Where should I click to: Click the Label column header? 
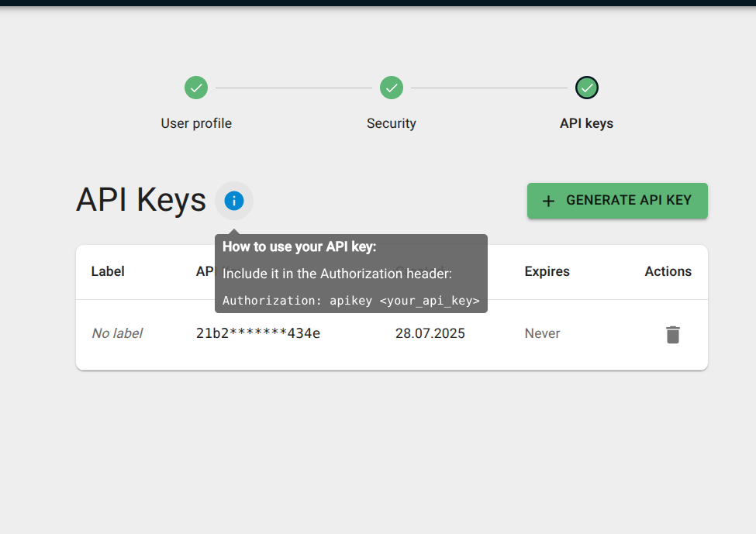(x=108, y=271)
